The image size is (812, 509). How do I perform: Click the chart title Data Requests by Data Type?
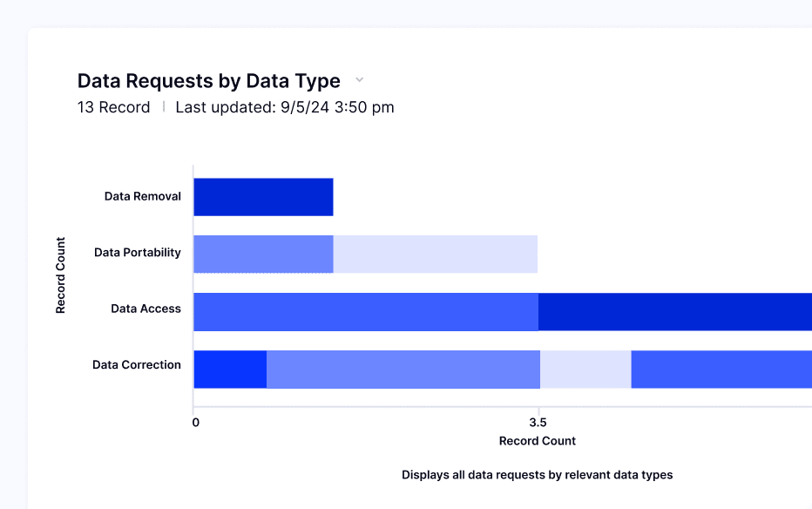point(208,80)
